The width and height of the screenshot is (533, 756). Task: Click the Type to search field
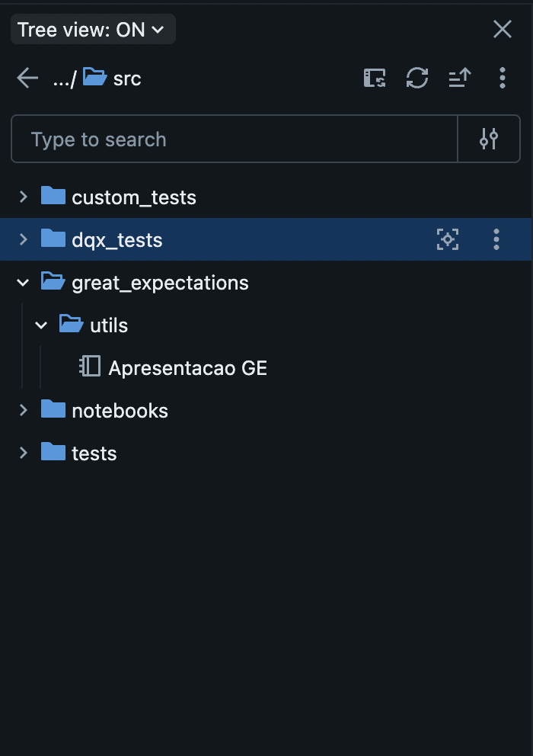click(235, 139)
